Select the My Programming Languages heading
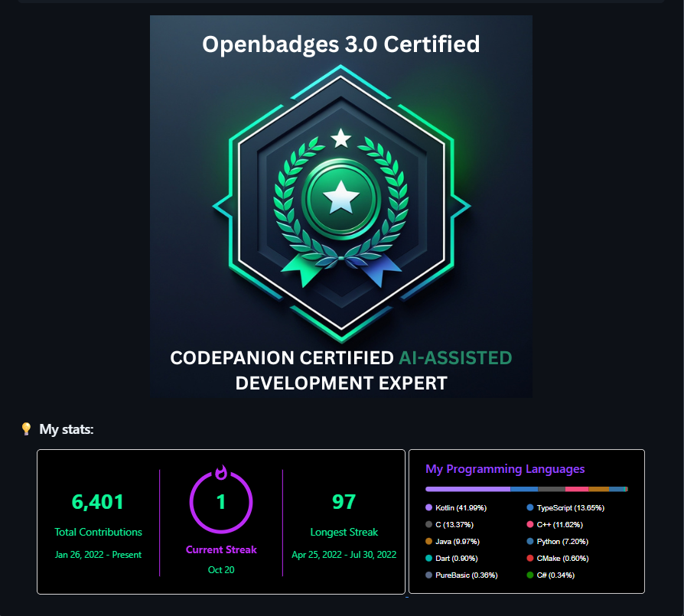This screenshot has width=684, height=616. pos(505,469)
